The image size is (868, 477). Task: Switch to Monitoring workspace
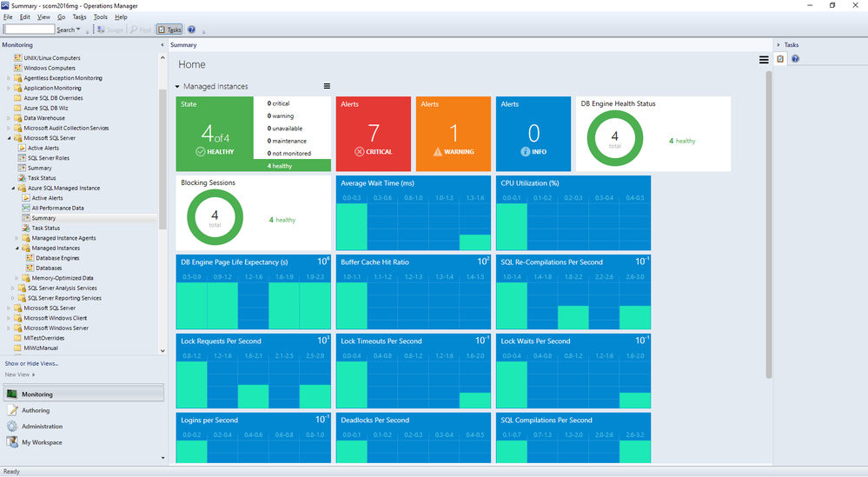[x=83, y=394]
